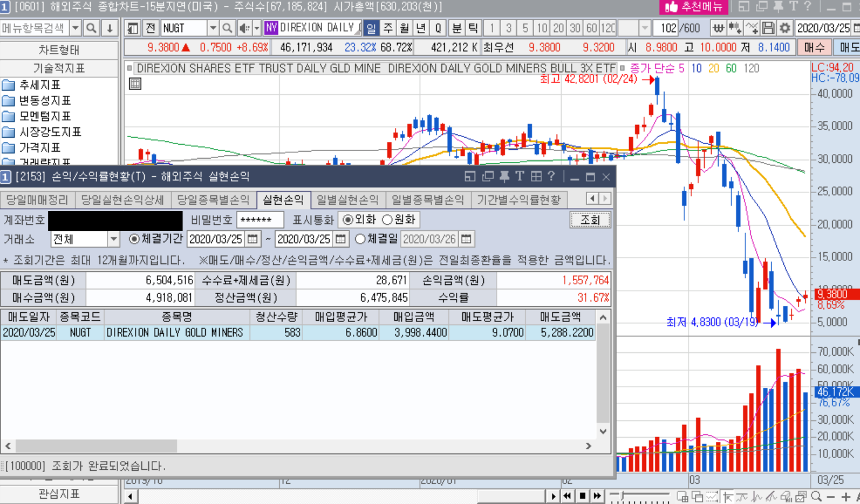The image size is (860, 504).
Task: Click the chart settings gear icon
Action: coord(784,28)
